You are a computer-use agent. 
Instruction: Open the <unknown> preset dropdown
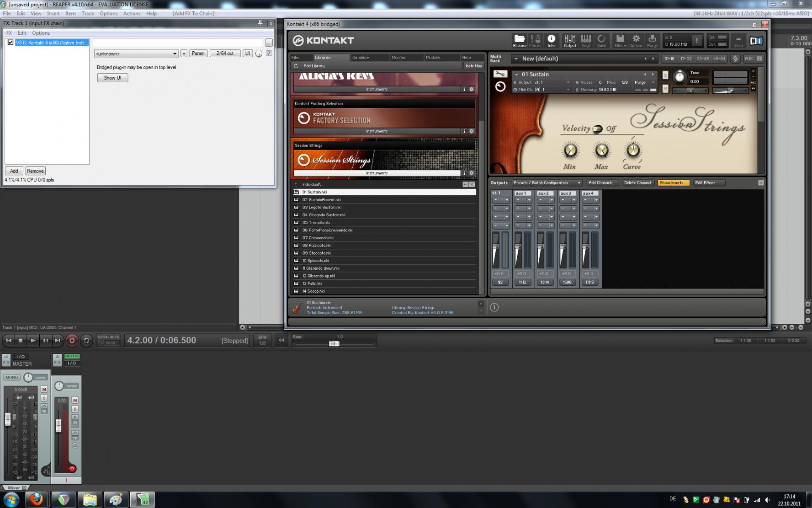point(136,53)
